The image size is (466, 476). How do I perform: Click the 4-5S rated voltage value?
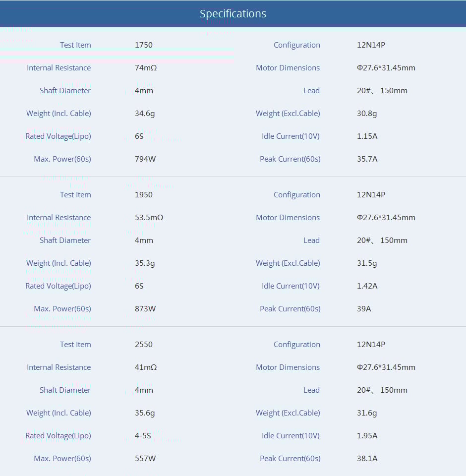coord(143,436)
